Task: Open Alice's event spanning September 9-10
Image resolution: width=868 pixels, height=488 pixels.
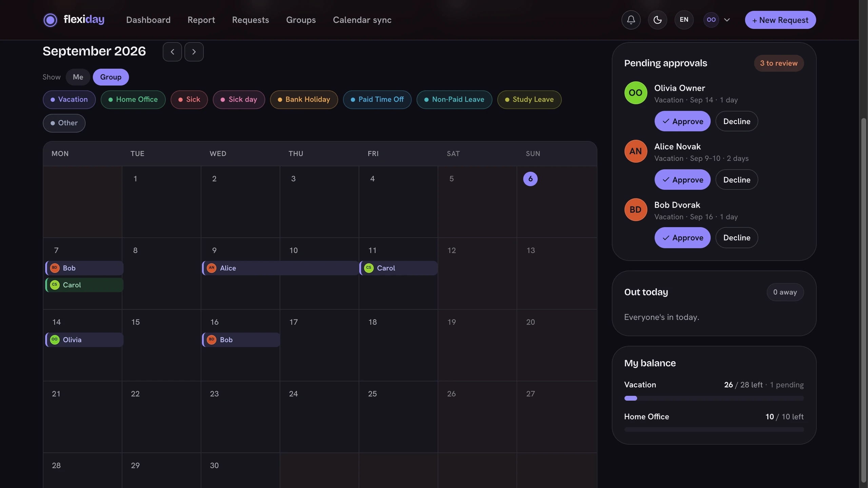Action: (x=280, y=268)
